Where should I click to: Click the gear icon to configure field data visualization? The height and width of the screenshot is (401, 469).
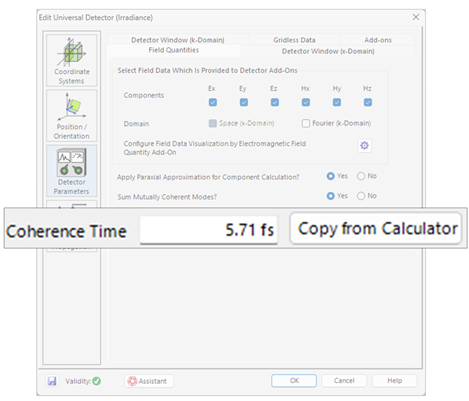tap(364, 146)
